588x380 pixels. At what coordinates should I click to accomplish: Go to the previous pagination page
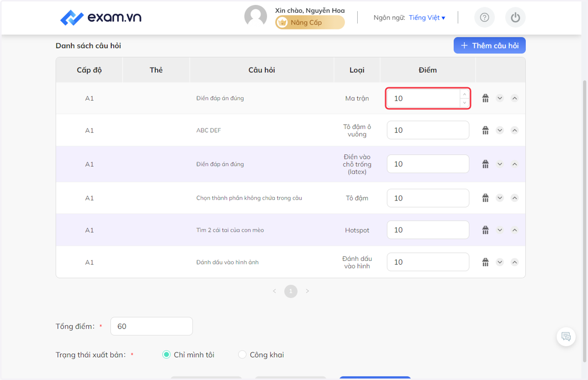tap(274, 291)
